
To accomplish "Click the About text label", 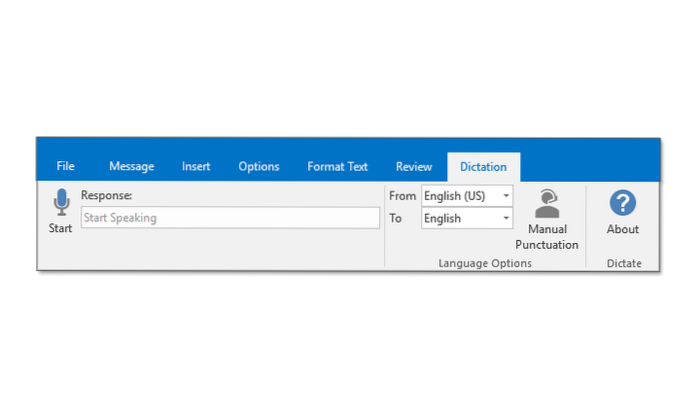I will coord(622,229).
